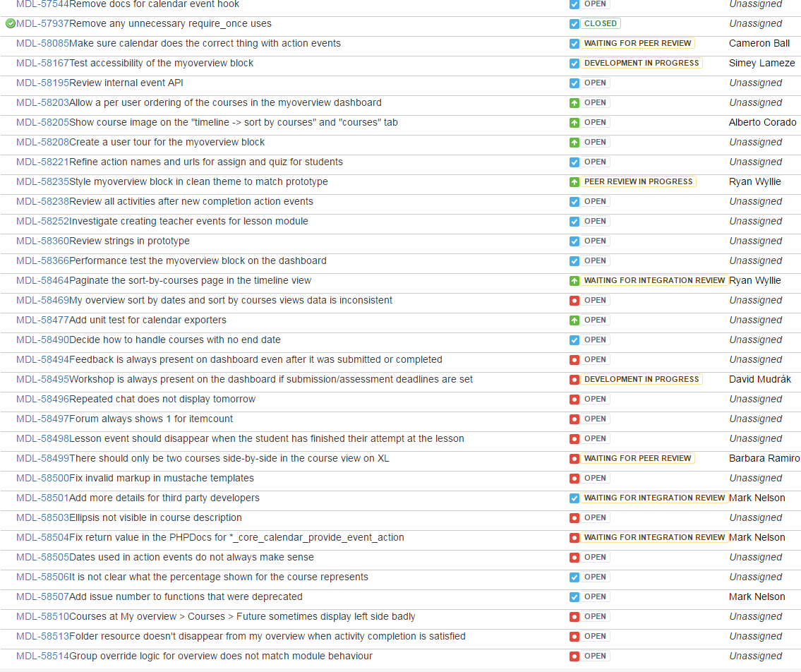Viewport: 801px width, 672px height.
Task: Click the bug icon for MDL-58504
Action: click(574, 538)
